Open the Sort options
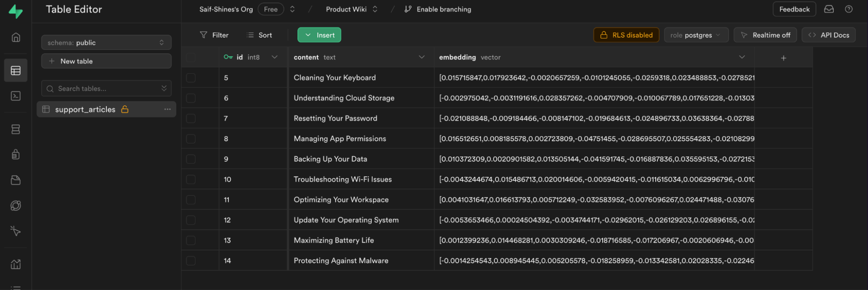This screenshot has height=290, width=868. pyautogui.click(x=259, y=35)
